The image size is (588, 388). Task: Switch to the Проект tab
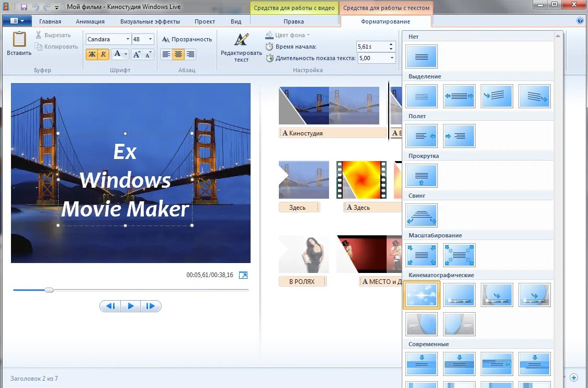205,21
